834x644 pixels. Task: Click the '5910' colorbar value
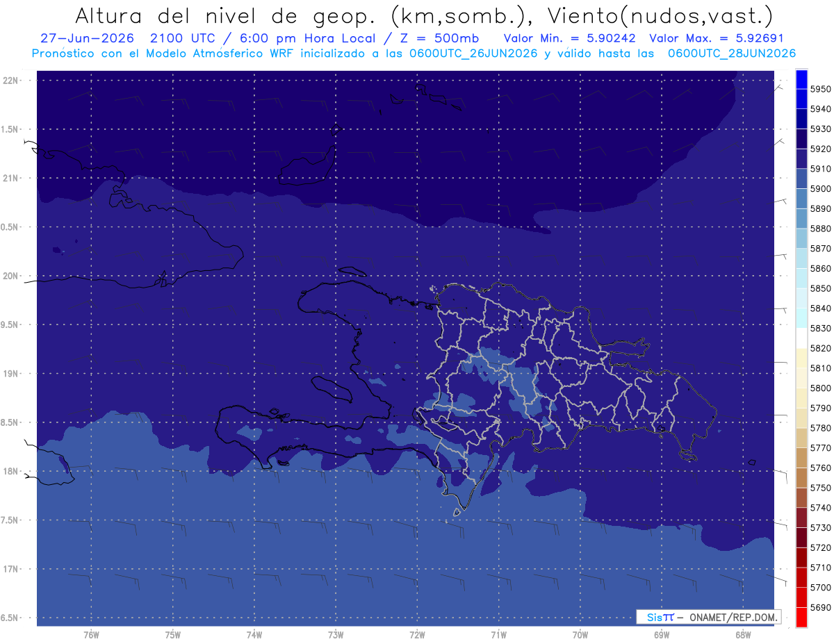(x=821, y=169)
